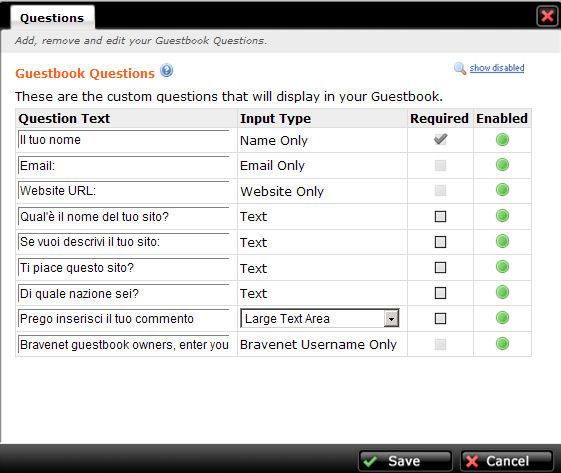Click the green enabled dot for Email row
This screenshot has height=473, width=561.
point(502,165)
